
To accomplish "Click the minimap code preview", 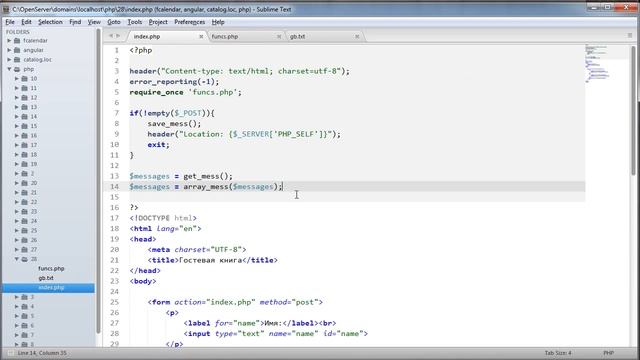I will pyautogui.click(x=598, y=63).
